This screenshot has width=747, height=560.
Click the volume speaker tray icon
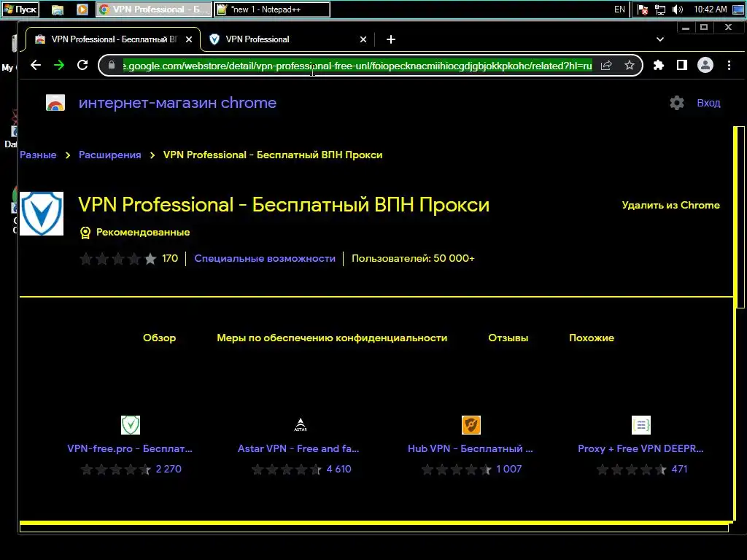tap(677, 9)
